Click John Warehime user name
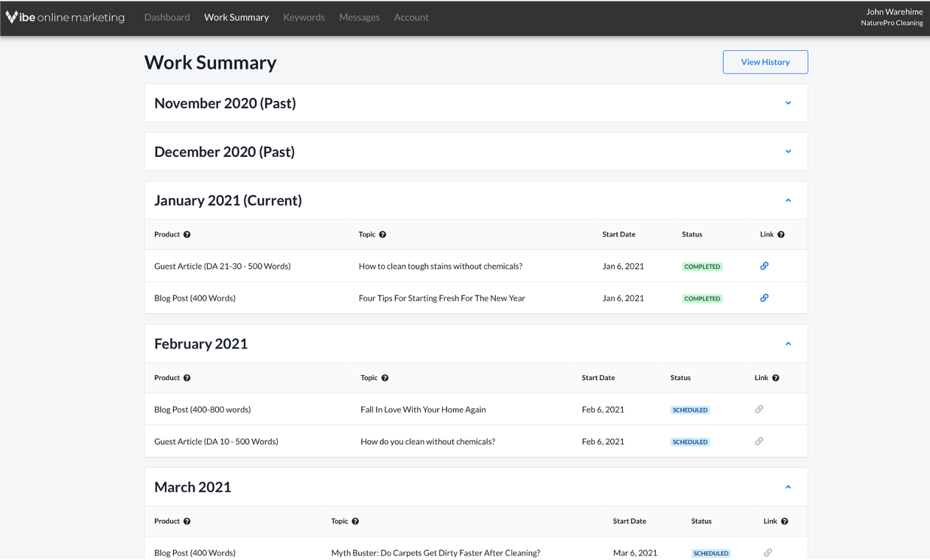The image size is (930, 560). click(x=894, y=12)
